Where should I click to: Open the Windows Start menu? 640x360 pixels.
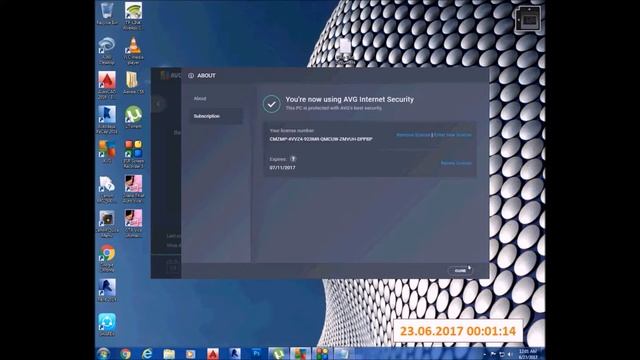click(x=104, y=353)
